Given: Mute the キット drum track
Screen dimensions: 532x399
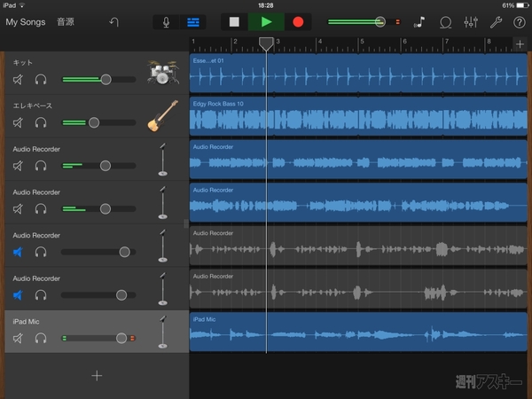Looking at the screenshot, I should click(x=19, y=80).
